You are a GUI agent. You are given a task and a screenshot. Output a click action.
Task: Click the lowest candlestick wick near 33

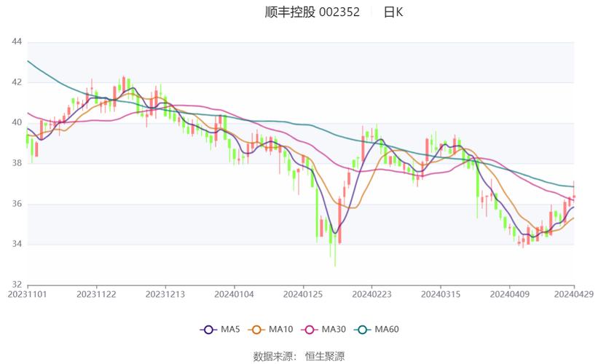click(335, 262)
